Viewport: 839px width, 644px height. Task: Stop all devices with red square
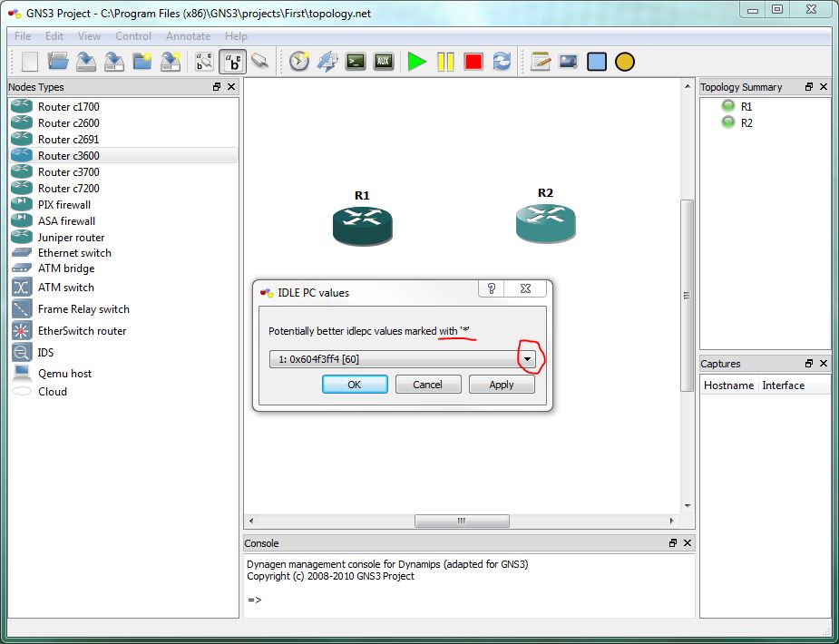click(x=473, y=62)
